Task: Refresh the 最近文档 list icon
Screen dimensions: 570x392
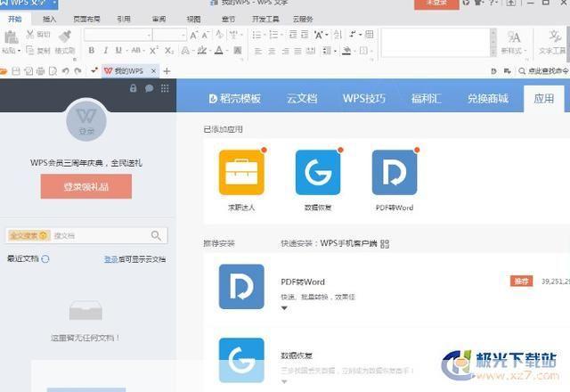Action: (x=45, y=259)
